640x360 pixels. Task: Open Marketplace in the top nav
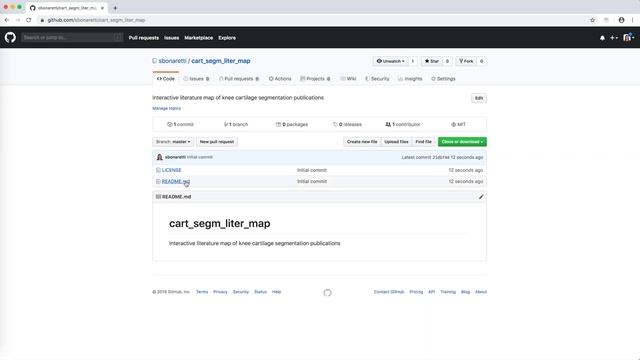198,38
